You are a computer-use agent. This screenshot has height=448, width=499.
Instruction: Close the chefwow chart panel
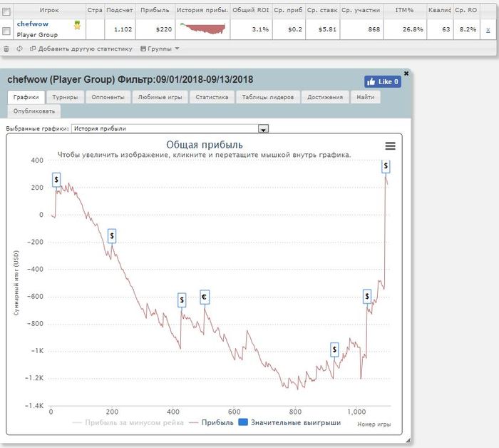pos(406,73)
